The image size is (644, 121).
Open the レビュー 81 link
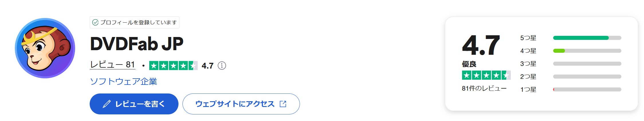pos(112,65)
